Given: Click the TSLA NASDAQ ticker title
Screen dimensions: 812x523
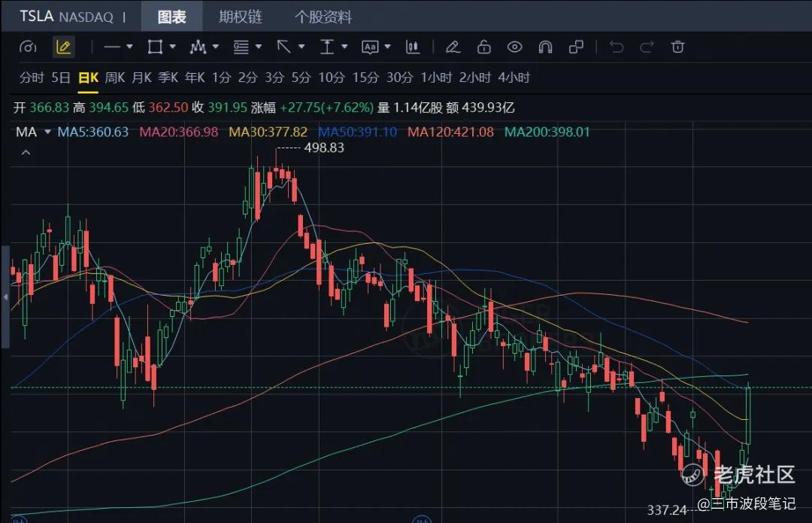Looking at the screenshot, I should (x=66, y=17).
